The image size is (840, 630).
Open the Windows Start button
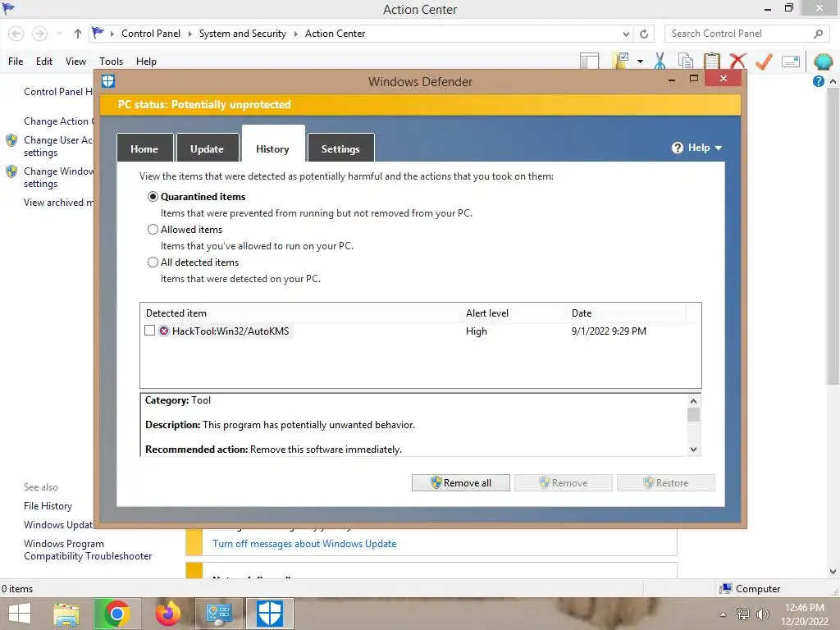(x=20, y=614)
